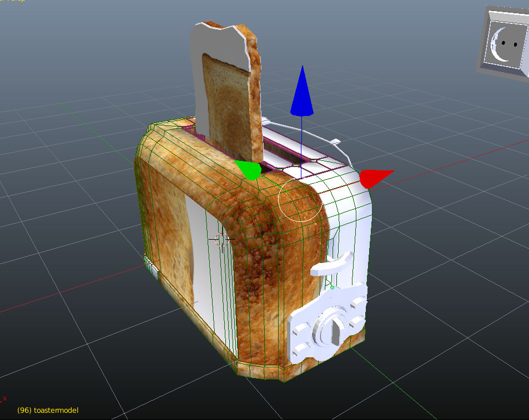529x420 pixels.
Task: Click the 3D cursor crosshair on toaster
Action: (x=221, y=239)
